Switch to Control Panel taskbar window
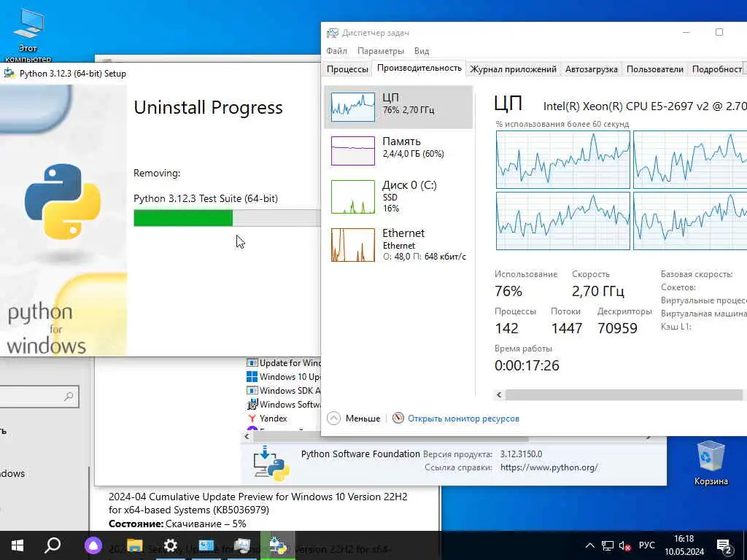Image resolution: width=747 pixels, height=560 pixels. point(206,545)
